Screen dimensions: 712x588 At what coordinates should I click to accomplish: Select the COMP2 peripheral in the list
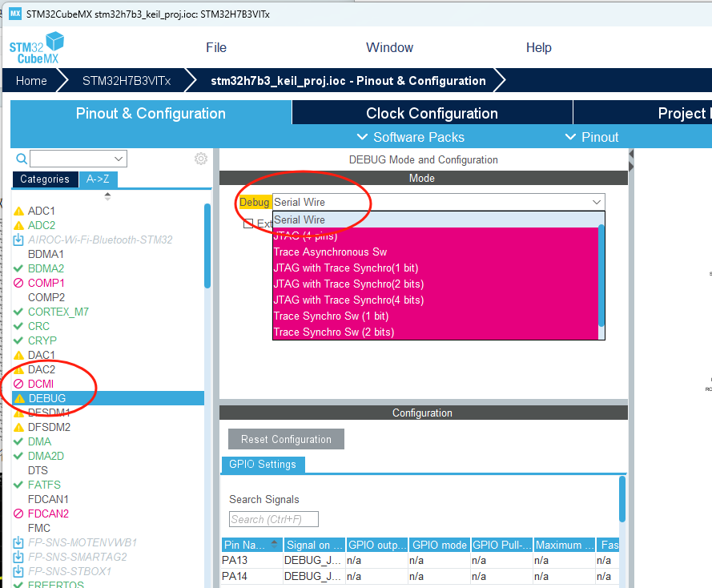[46, 297]
